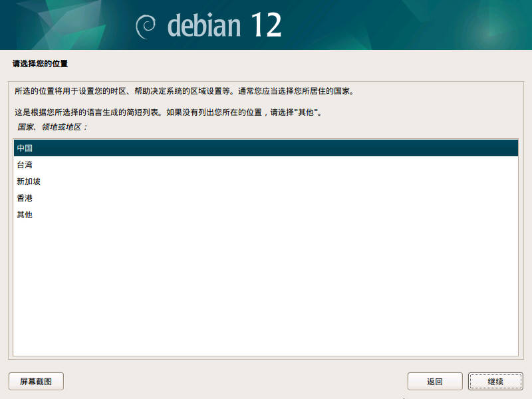Go back with the 返回 button
This screenshot has height=399, width=532.
[x=435, y=382]
